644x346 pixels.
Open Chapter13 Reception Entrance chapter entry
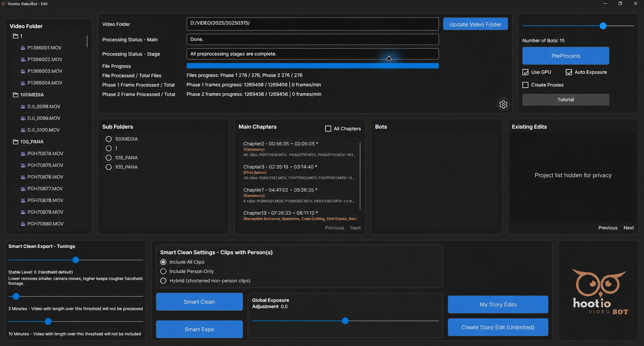(300, 216)
